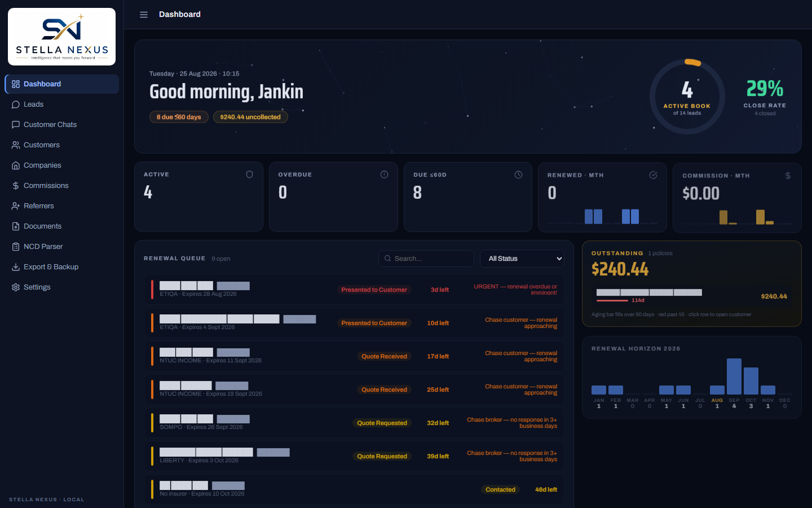The image size is (812, 508).
Task: Click the Leads chat bubble icon
Action: click(16, 104)
